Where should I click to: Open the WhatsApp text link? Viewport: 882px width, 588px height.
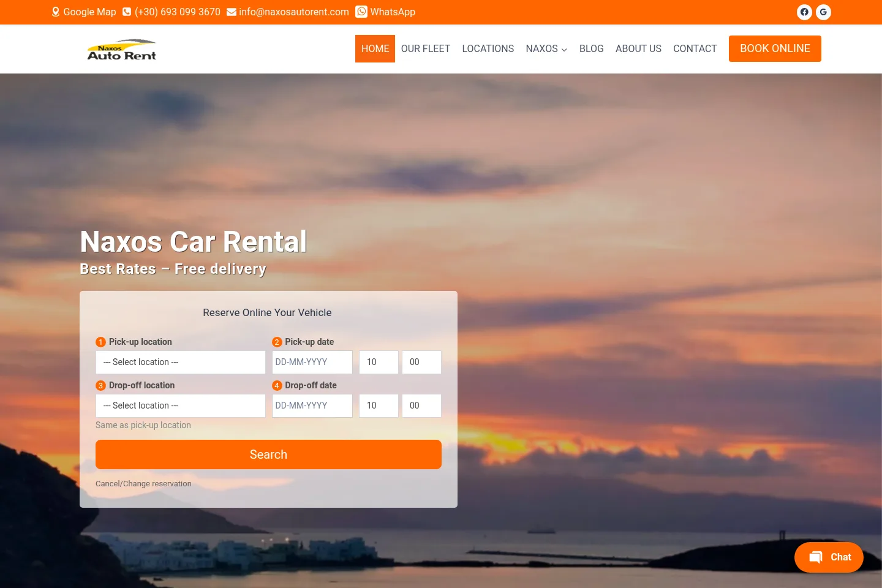click(393, 12)
